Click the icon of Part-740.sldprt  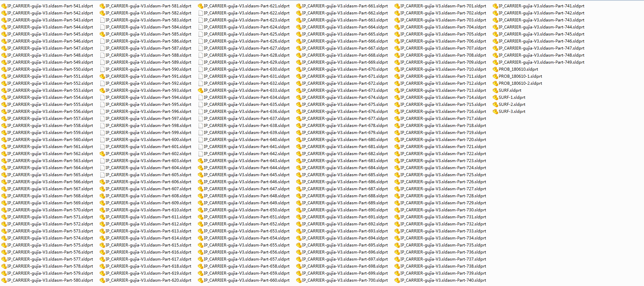click(x=397, y=280)
